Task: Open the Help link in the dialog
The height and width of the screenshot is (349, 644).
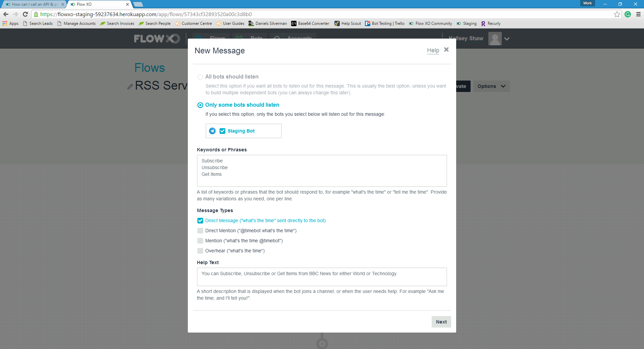Action: (x=433, y=50)
